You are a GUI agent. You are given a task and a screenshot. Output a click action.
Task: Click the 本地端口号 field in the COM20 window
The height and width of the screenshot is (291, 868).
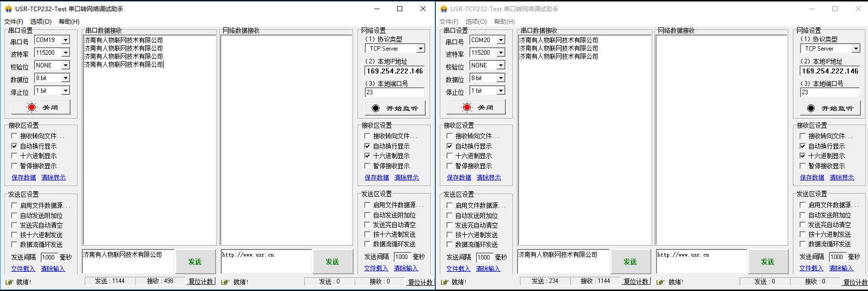point(829,92)
